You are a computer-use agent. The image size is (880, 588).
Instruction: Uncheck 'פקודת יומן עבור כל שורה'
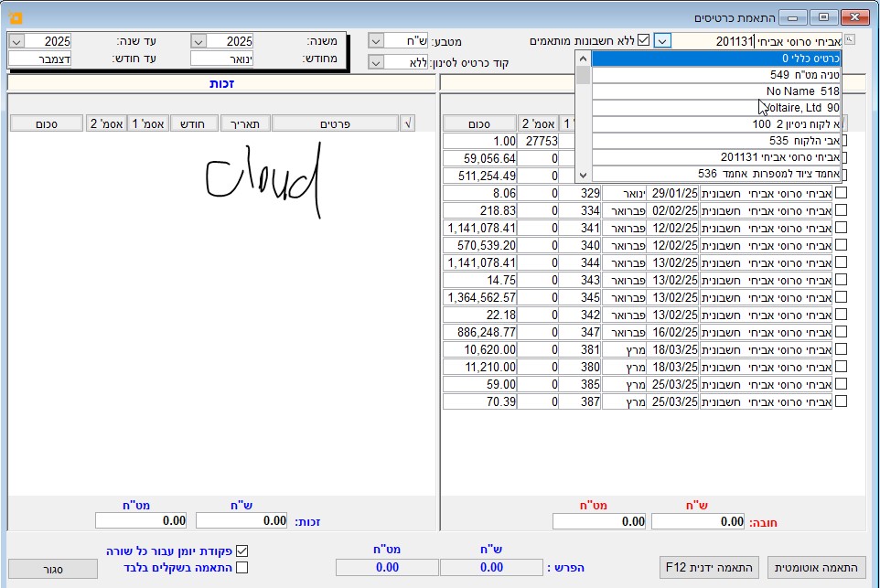[241, 551]
